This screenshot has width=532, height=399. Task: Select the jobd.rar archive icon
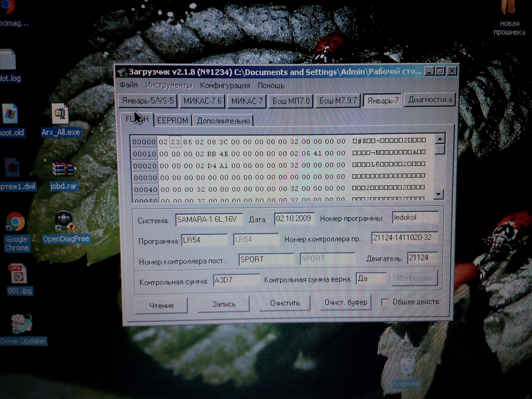pos(63,169)
